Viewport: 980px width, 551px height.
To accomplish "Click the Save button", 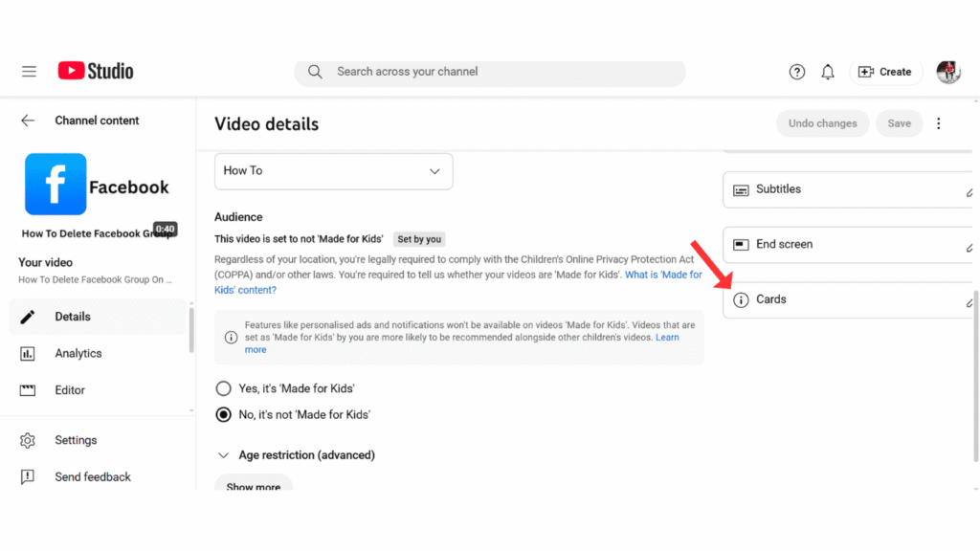I will pos(899,123).
